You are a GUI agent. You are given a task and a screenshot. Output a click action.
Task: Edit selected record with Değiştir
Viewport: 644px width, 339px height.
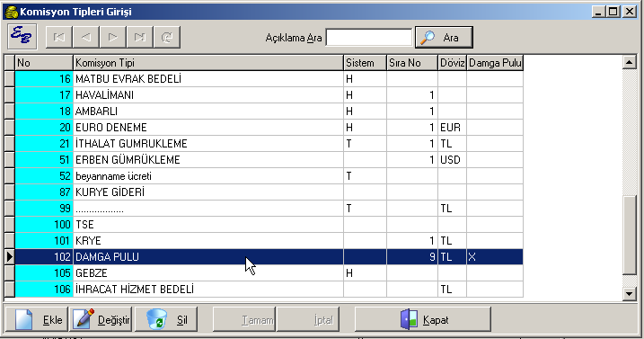101,319
